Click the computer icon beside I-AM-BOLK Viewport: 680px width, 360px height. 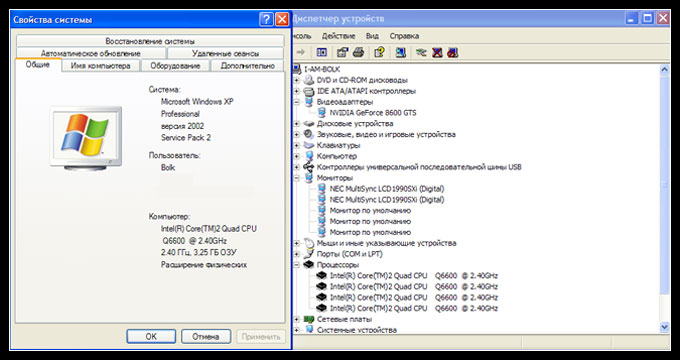pyautogui.click(x=297, y=69)
